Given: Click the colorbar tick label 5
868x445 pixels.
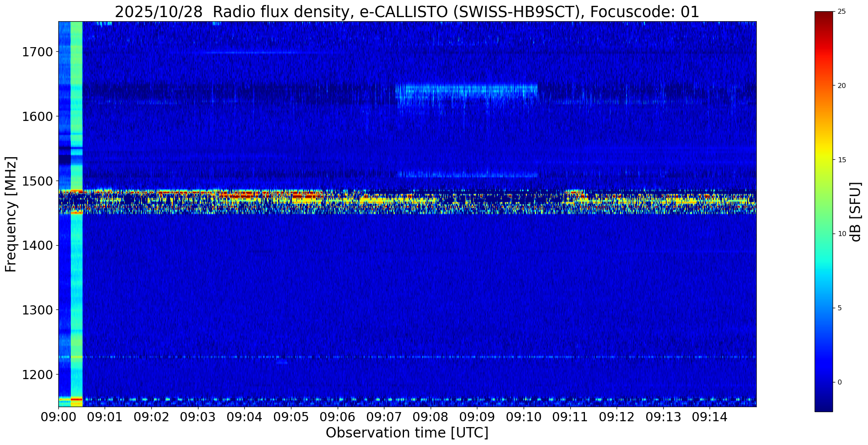Looking at the screenshot, I should (840, 308).
